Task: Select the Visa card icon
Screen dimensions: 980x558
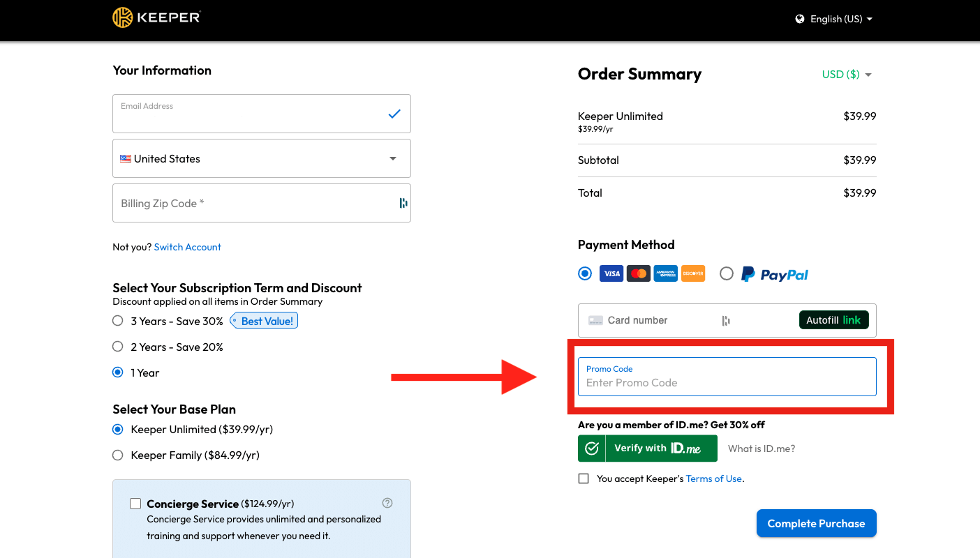Action: click(x=611, y=273)
